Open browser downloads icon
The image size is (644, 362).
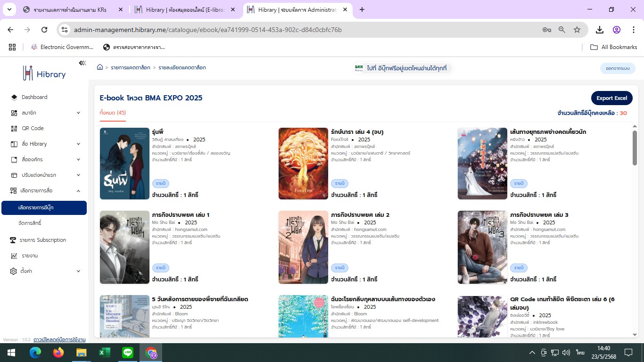tap(600, 30)
